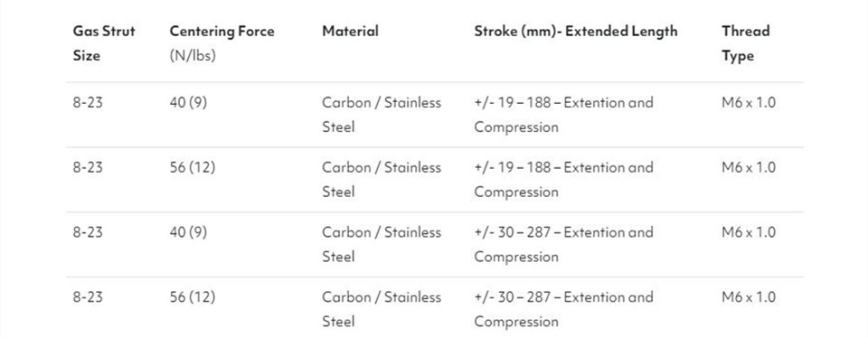Image resolution: width=868 pixels, height=338 pixels.
Task: Click M6 x 1.0 thread in first row
Action: pyautogui.click(x=749, y=103)
